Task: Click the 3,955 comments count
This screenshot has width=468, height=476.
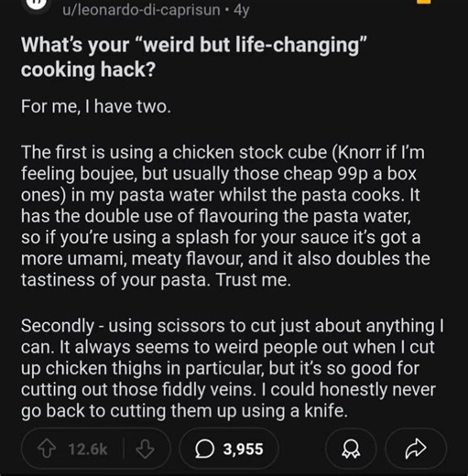Action: coord(243,449)
